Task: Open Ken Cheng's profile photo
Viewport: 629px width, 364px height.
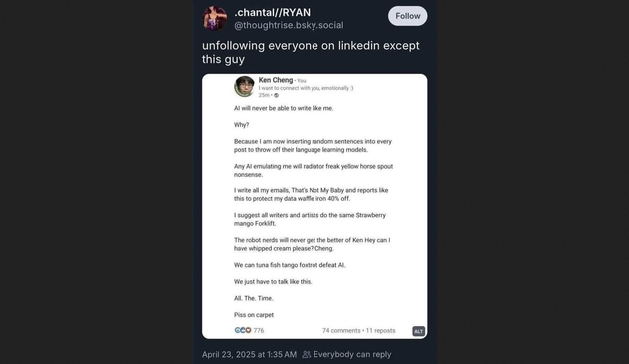Action: [x=244, y=86]
